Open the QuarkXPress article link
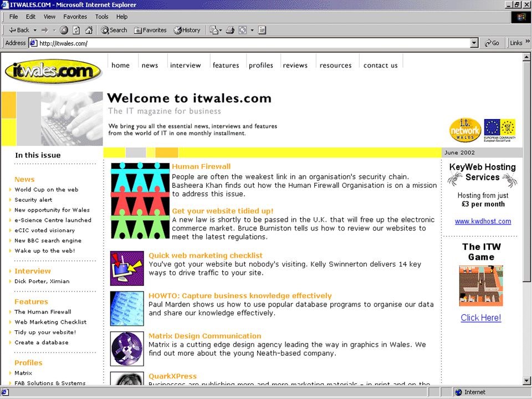The height and width of the screenshot is (399, 532). click(173, 376)
